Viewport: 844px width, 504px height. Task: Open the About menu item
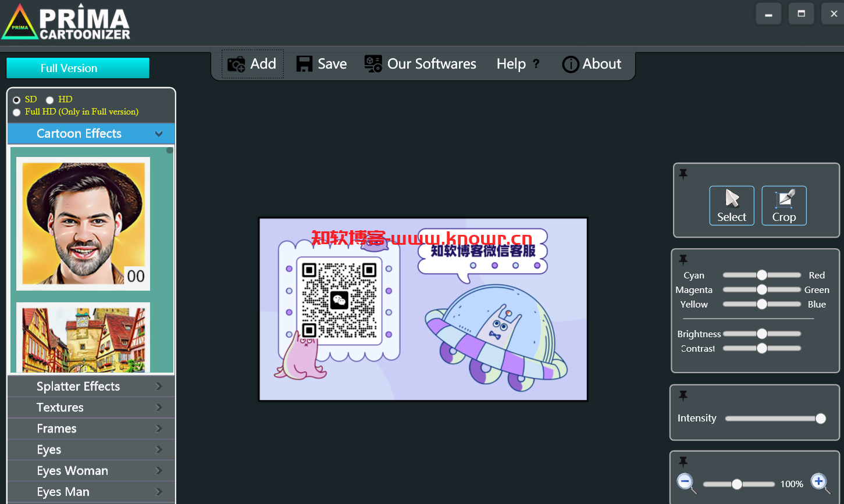[x=592, y=64]
